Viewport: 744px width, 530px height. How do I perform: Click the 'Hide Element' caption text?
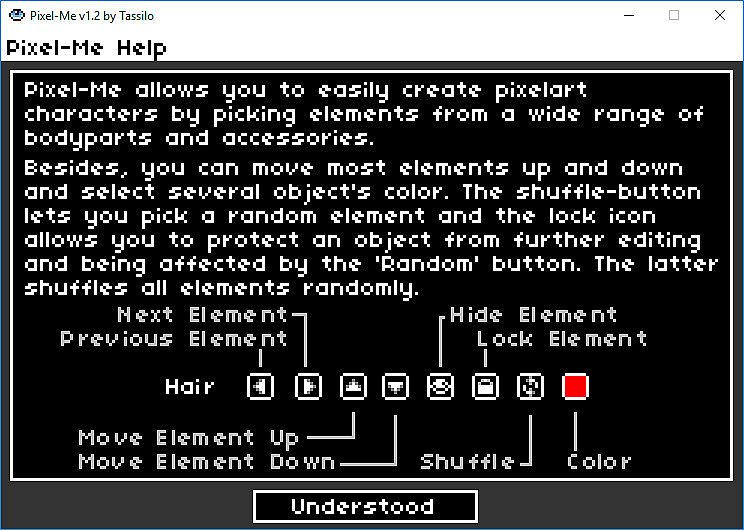pos(533,315)
